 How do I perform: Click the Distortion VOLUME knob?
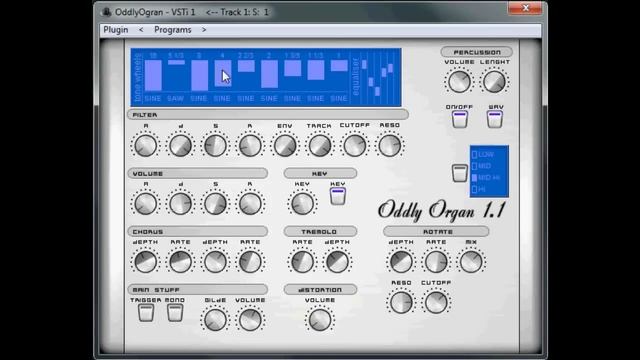pos(320,320)
